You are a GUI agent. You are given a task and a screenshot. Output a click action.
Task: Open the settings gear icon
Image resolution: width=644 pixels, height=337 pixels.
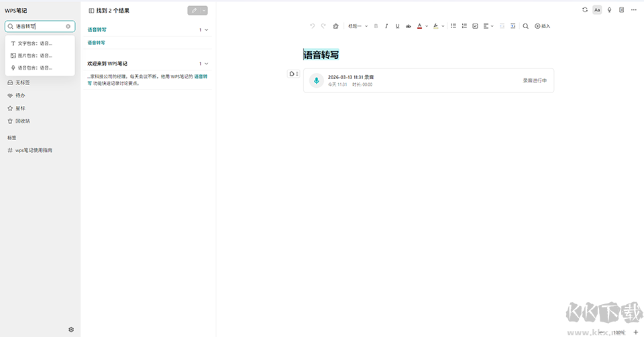[71, 330]
